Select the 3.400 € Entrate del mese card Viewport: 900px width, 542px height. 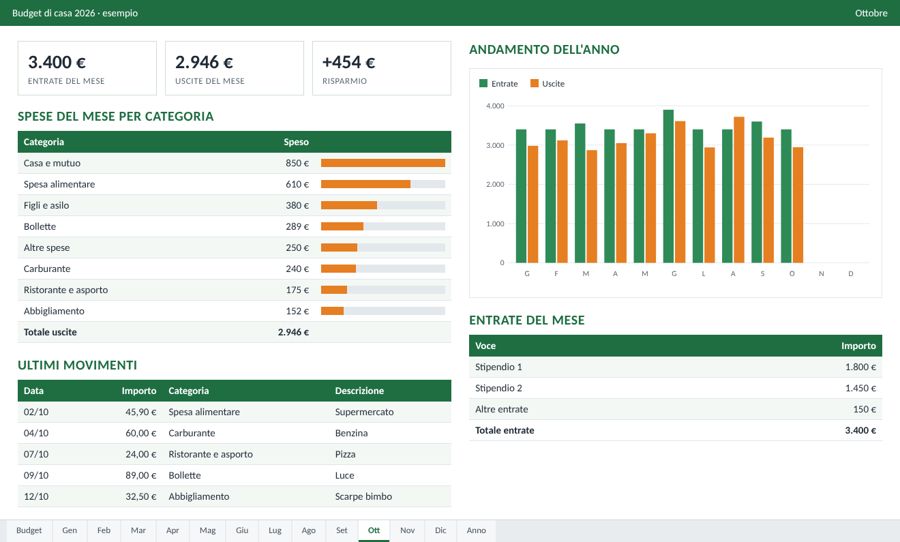pos(87,68)
